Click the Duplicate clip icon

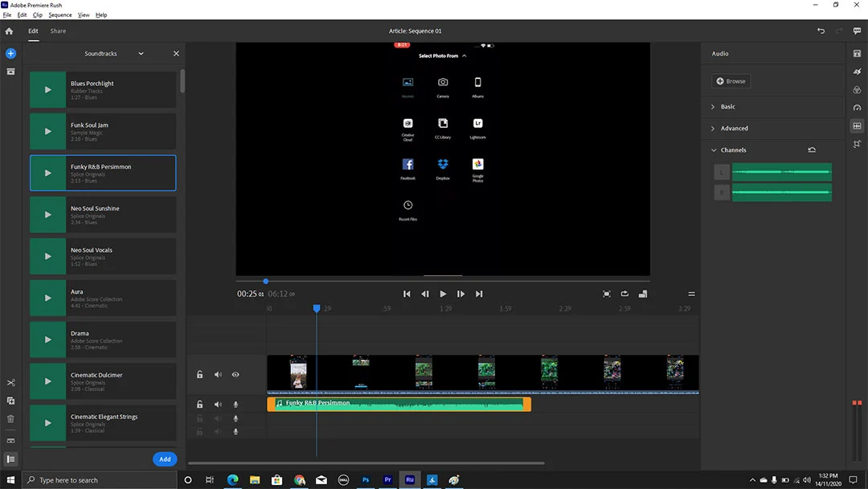coord(10,401)
